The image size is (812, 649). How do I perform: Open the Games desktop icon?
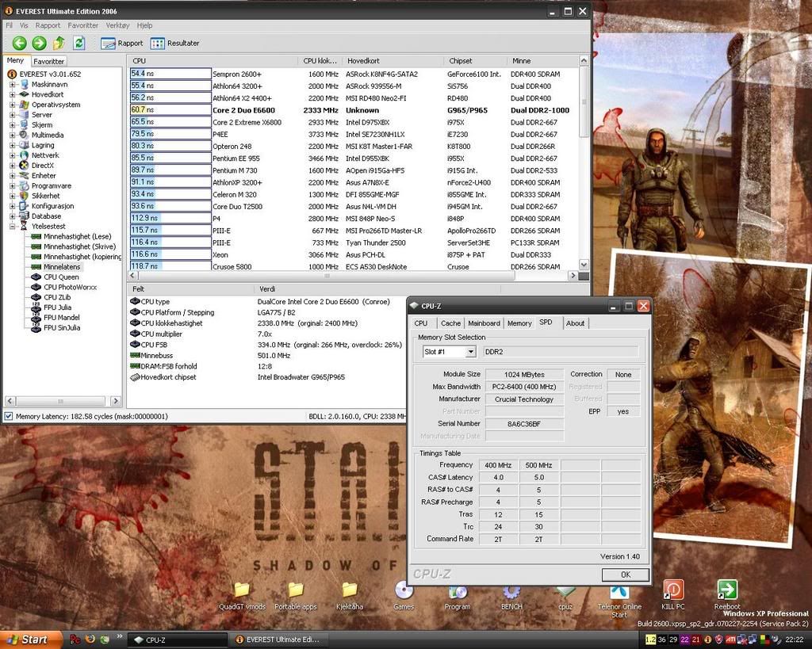[x=404, y=595]
